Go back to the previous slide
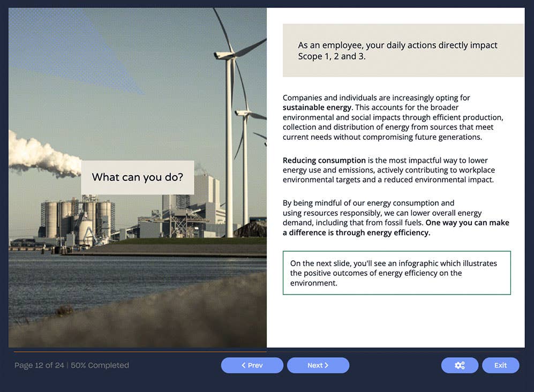This screenshot has height=392, width=534. (252, 365)
